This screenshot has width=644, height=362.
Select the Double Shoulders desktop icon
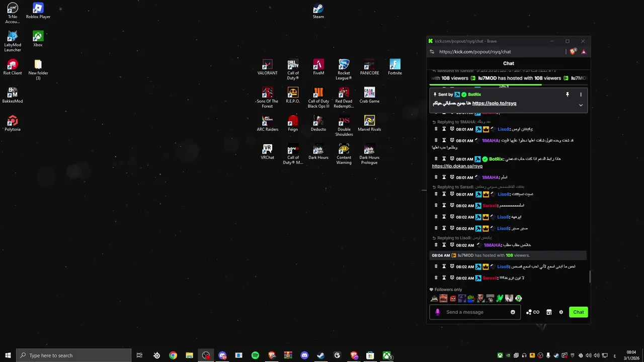(344, 126)
